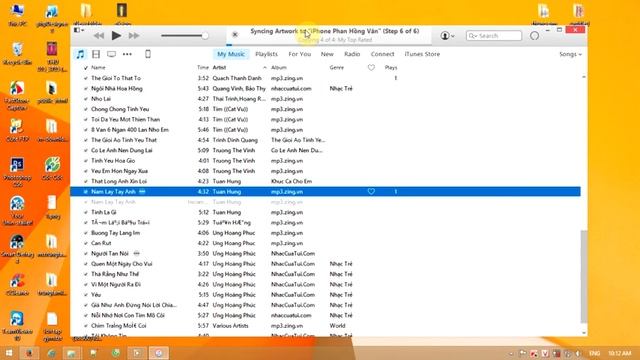Screen dimensions: 640x360
Task: Switch to the TV Shows library icon
Action: [x=111, y=54]
